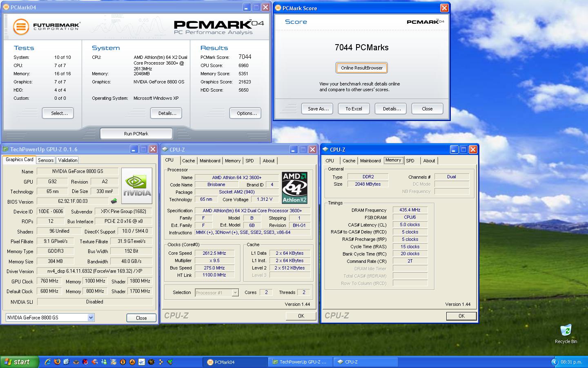Image resolution: width=588 pixels, height=368 pixels.
Task: Click the AMD Athlon 64 X2 logo
Action: point(294,188)
